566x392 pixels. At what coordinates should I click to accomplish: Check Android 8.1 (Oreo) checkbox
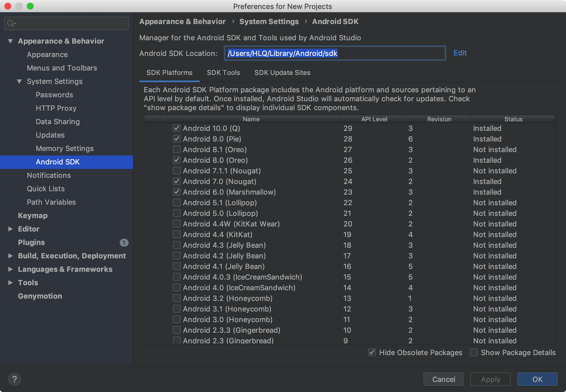click(177, 150)
